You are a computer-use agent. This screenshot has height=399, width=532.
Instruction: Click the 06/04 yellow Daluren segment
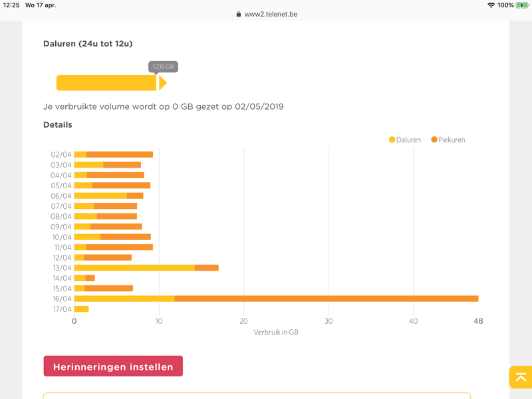[100, 196]
